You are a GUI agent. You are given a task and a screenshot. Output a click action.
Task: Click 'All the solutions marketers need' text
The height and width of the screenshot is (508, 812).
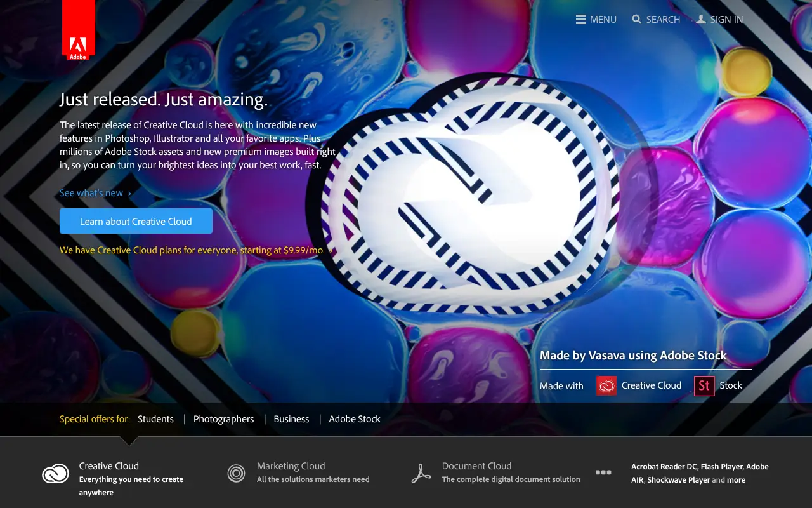[x=313, y=479]
